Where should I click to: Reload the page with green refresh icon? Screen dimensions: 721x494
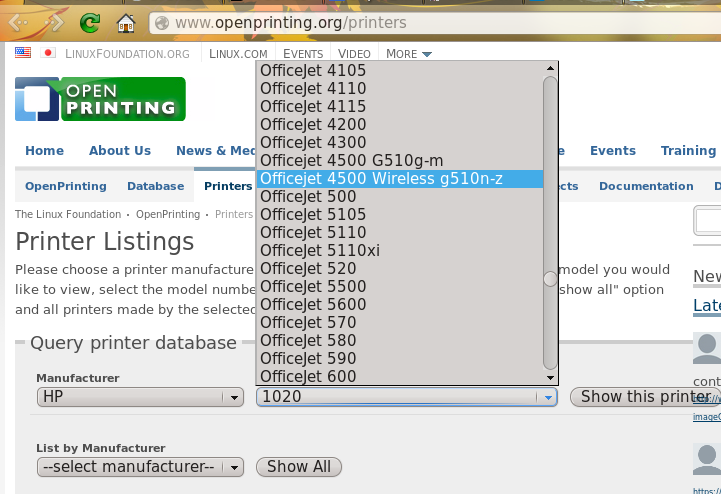(90, 23)
